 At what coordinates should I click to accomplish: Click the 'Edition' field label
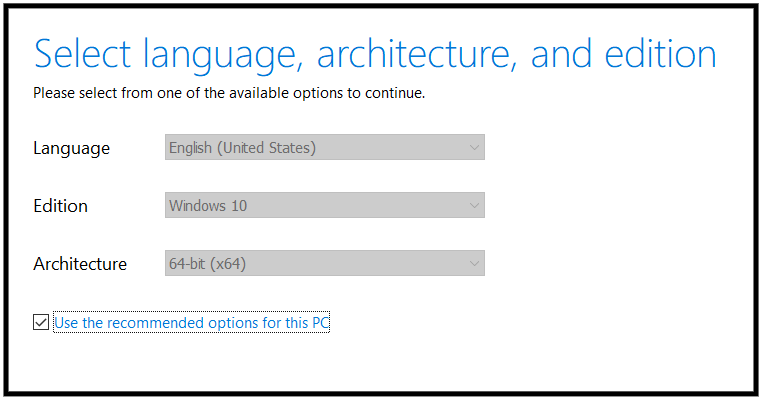click(x=60, y=206)
